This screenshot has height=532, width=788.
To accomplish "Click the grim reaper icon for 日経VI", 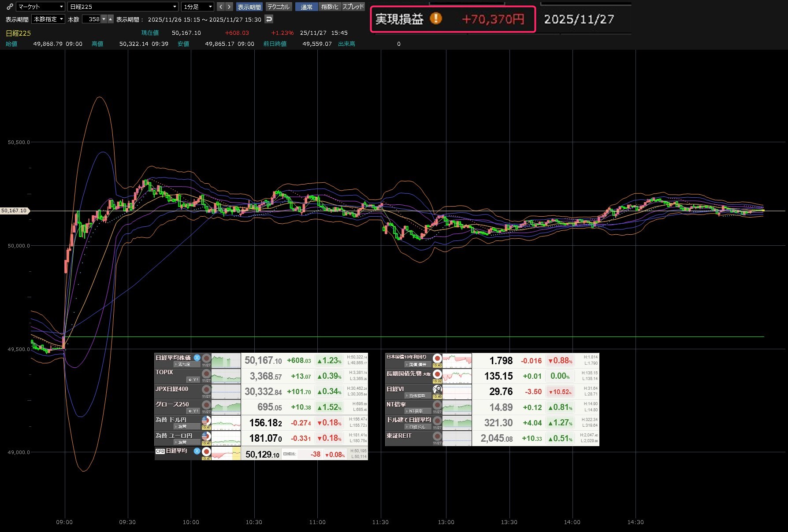I will coord(437,389).
